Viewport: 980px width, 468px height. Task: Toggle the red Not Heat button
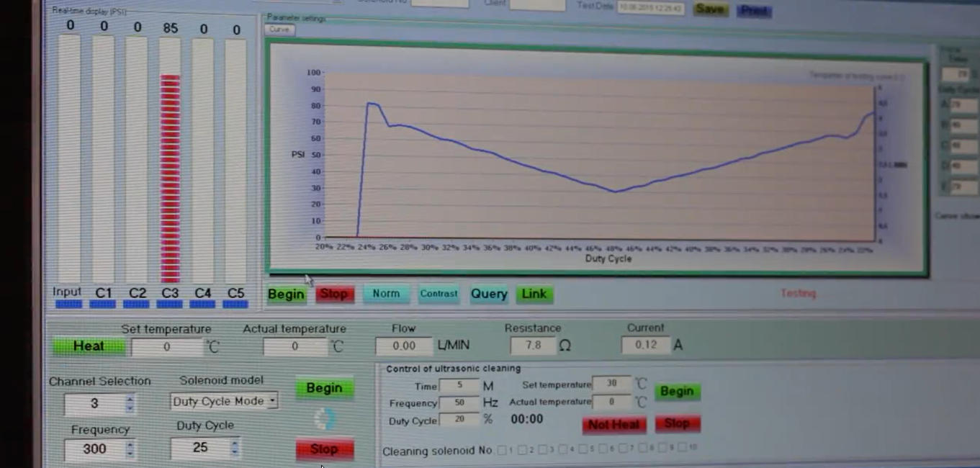[614, 424]
